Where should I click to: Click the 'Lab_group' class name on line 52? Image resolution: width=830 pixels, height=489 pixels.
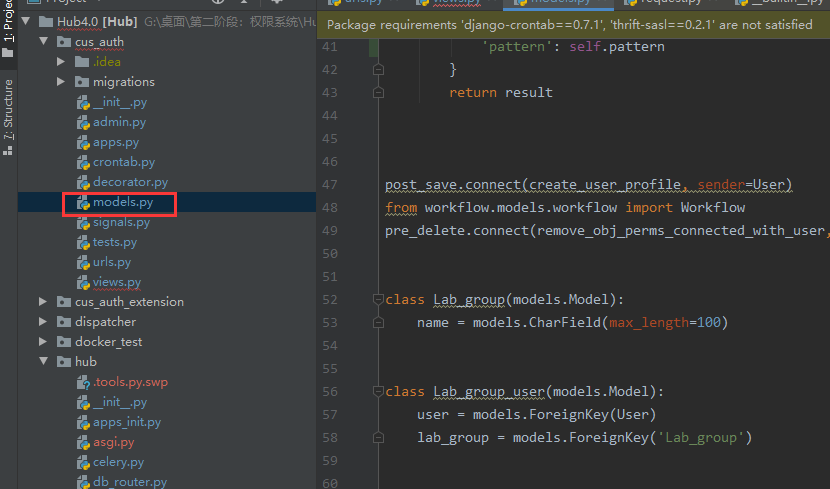click(469, 300)
